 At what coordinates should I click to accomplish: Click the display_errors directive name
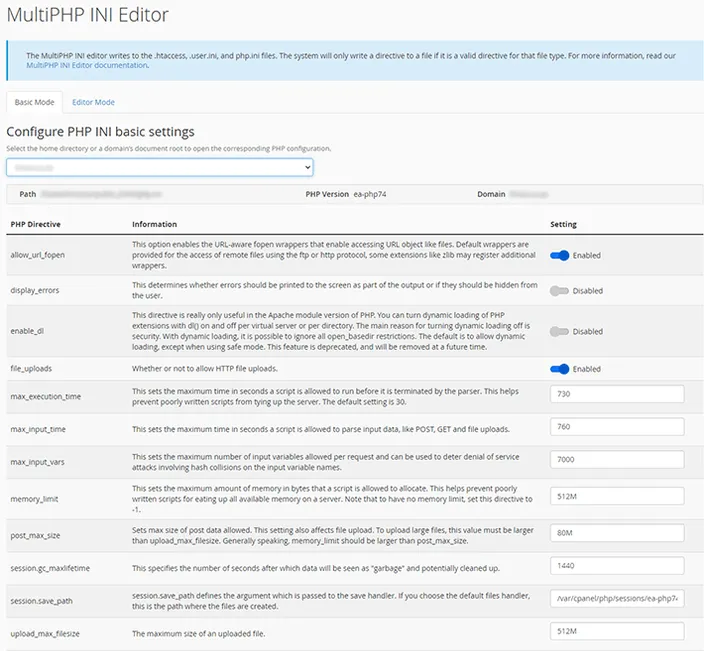[x=35, y=290]
